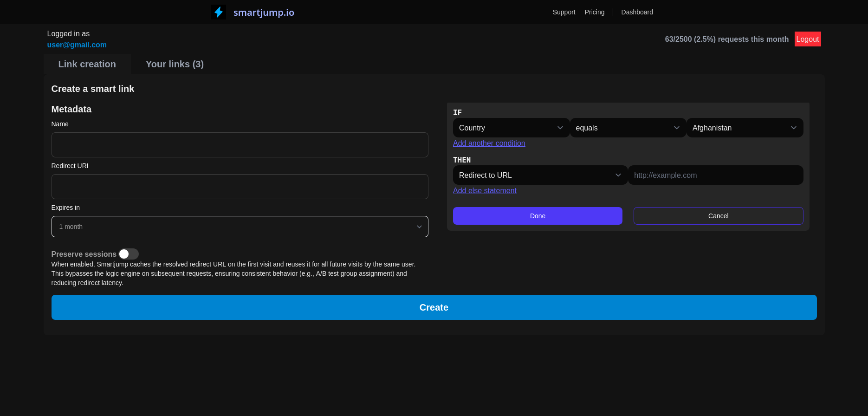The height and width of the screenshot is (416, 868).
Task: Open the equals operator dropdown
Action: click(628, 128)
